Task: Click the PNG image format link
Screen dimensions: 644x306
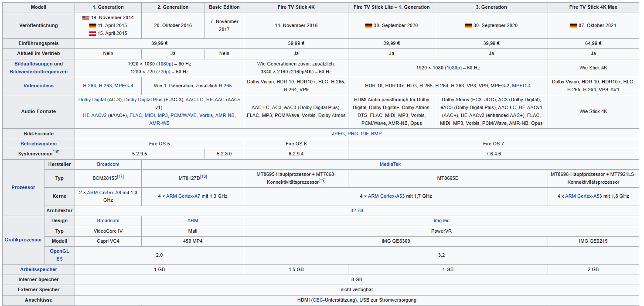Action: 353,134
